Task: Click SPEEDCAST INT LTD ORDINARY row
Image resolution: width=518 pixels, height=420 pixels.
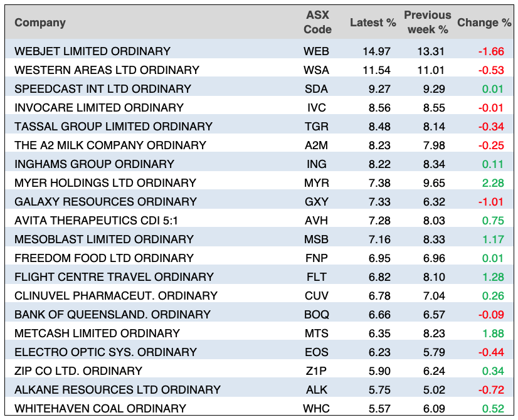Action: (102, 88)
